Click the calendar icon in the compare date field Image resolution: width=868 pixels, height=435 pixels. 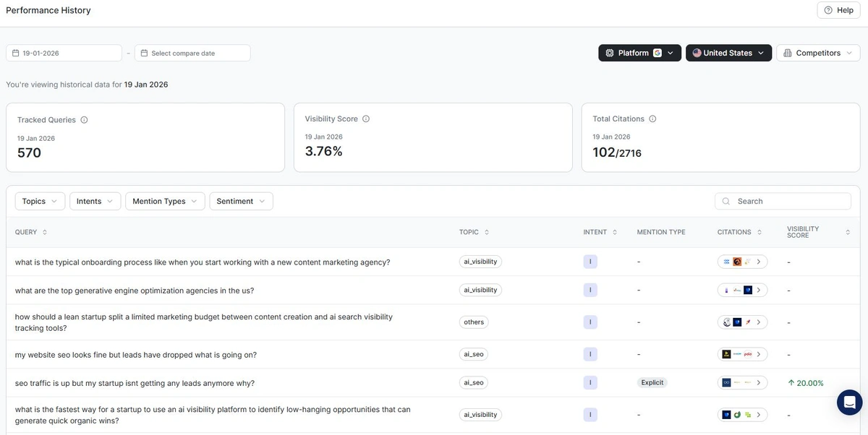click(x=145, y=52)
